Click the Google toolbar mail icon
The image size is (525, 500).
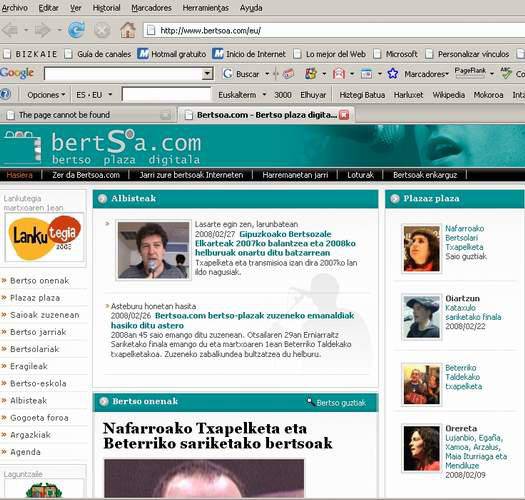coord(339,74)
